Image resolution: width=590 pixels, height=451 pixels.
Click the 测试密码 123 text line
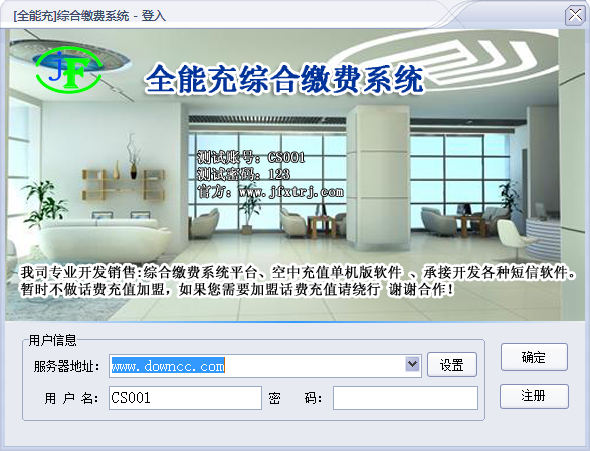click(x=243, y=175)
